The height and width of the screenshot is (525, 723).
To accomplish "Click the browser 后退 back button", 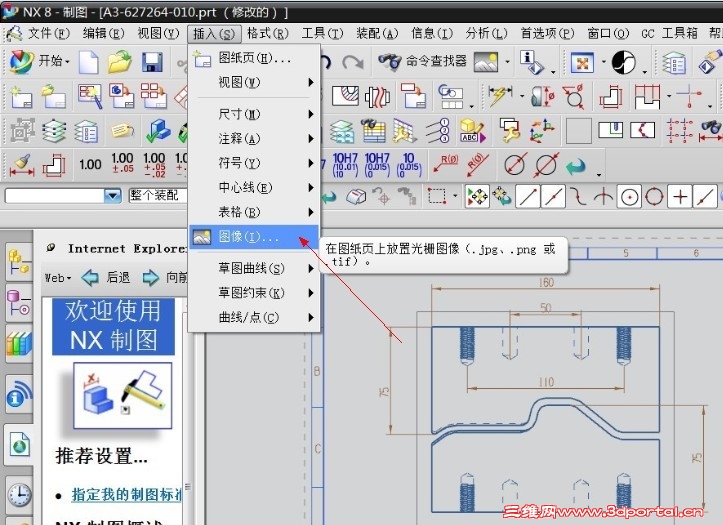I will 106,277.
